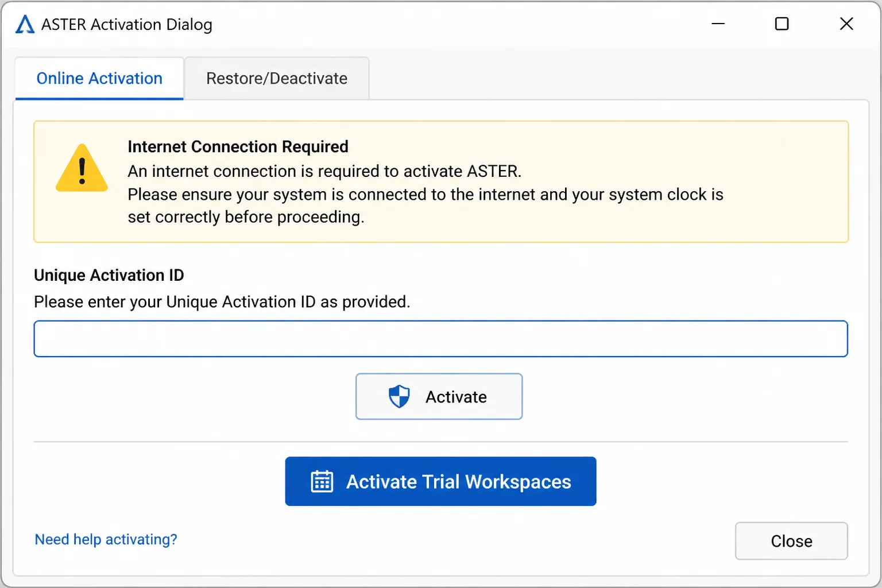Open the Restore/Deactivate tab

coord(277,78)
